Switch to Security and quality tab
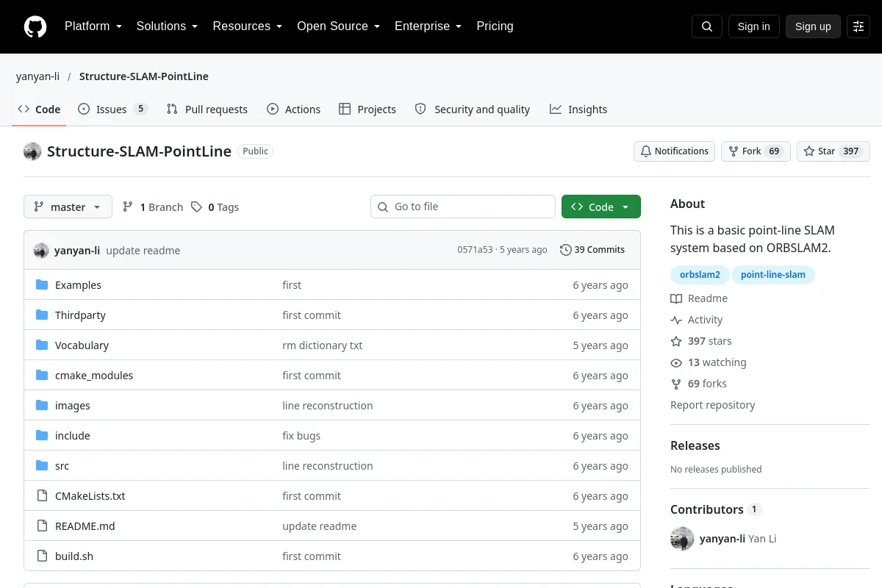 click(x=472, y=110)
